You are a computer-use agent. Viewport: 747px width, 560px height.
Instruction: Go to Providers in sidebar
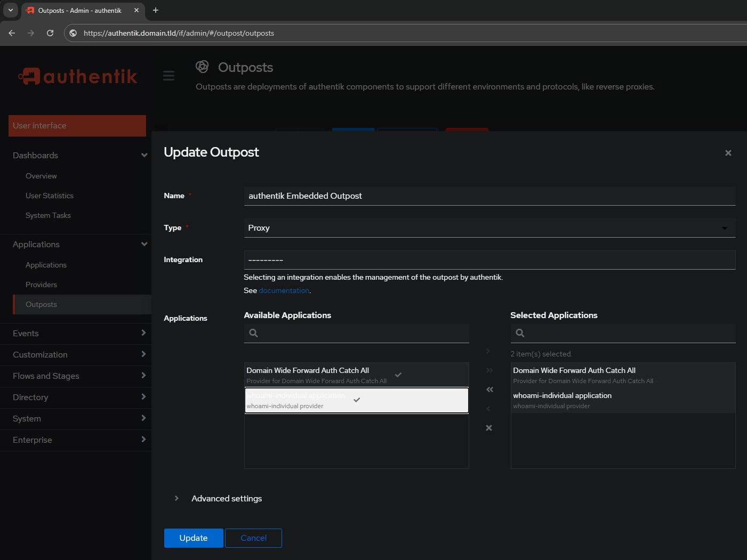point(41,285)
